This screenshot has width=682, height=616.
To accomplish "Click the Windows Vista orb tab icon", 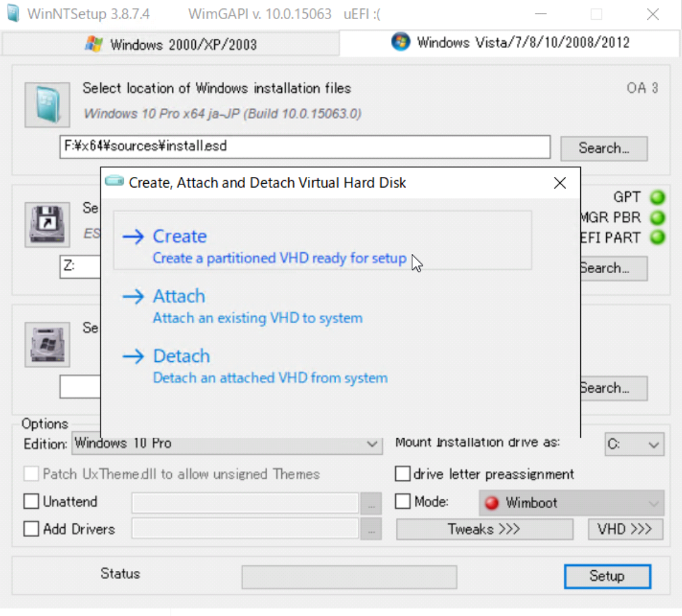I will (401, 42).
